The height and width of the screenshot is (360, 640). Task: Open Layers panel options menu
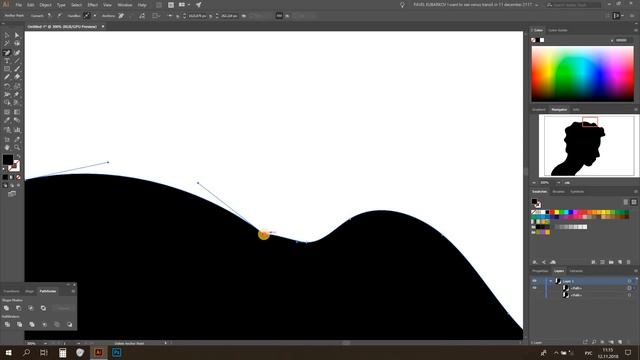point(636,271)
